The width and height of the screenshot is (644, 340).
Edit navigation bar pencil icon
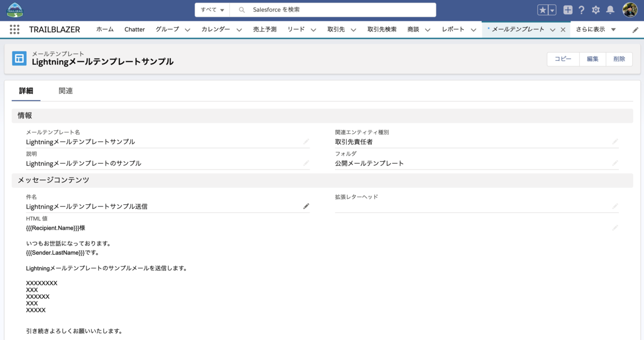(x=635, y=30)
